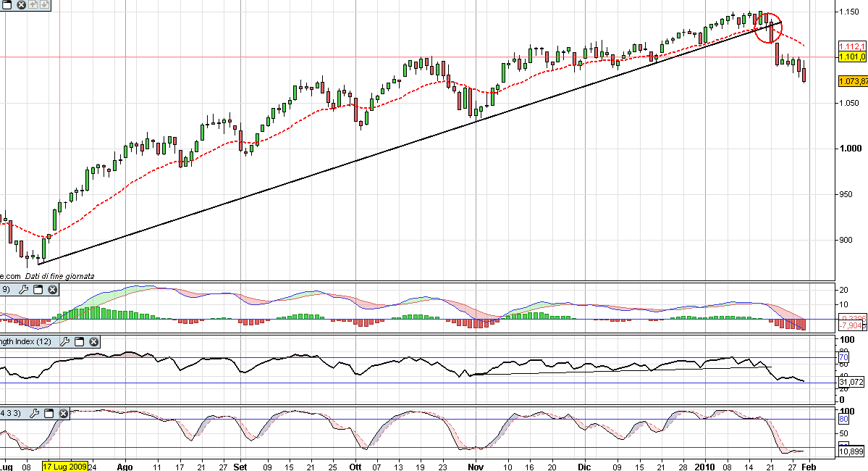Move the main chart panel down

pos(46,5)
